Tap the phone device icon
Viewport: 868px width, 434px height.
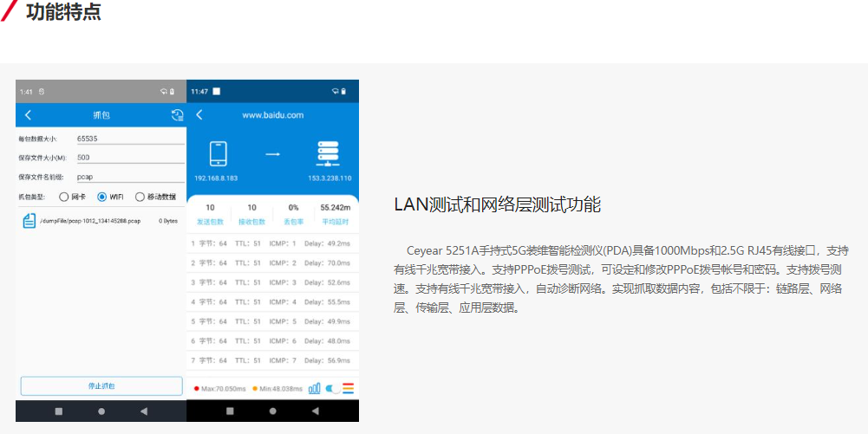coord(218,154)
